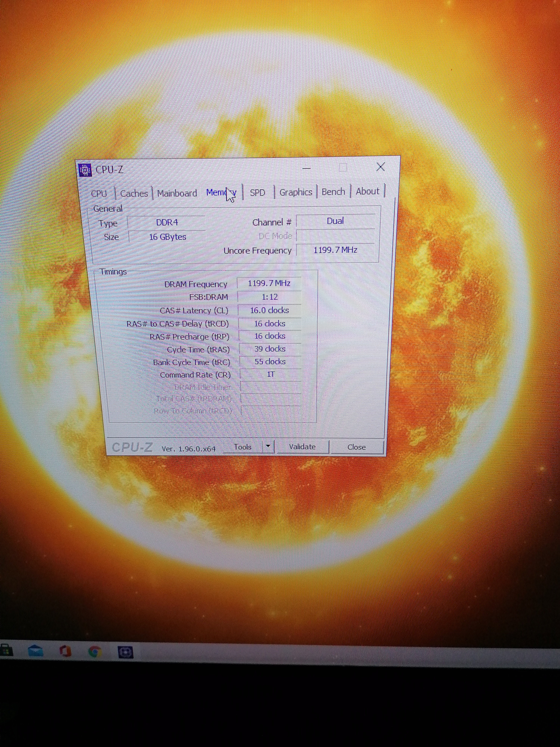This screenshot has width=560, height=747.
Task: Close the CPU-Z window with X
Action: coord(380,167)
